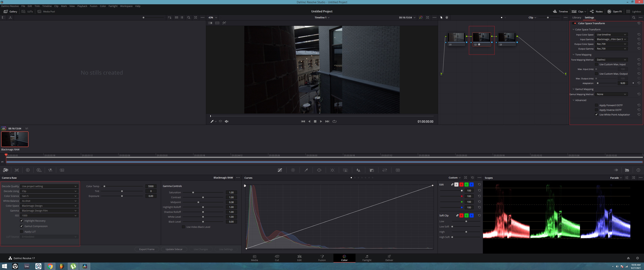
Task: Enable the magic wand highlight icon in viewer
Action: coord(224,23)
